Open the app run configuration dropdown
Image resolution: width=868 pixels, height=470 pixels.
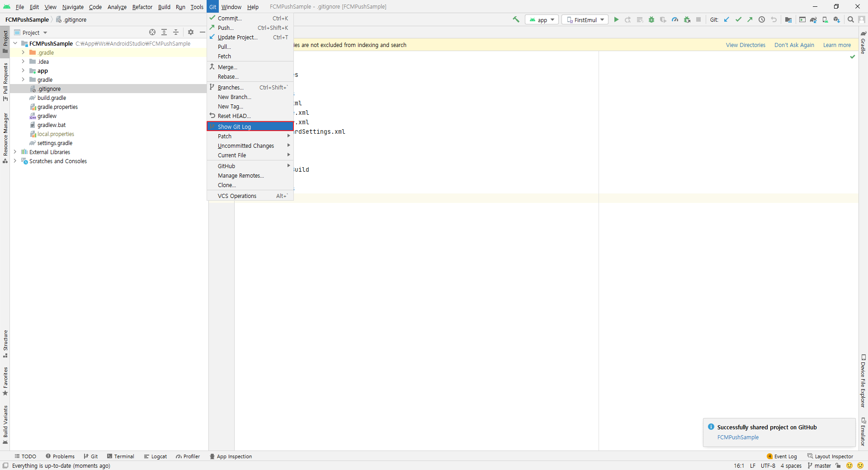click(542, 19)
